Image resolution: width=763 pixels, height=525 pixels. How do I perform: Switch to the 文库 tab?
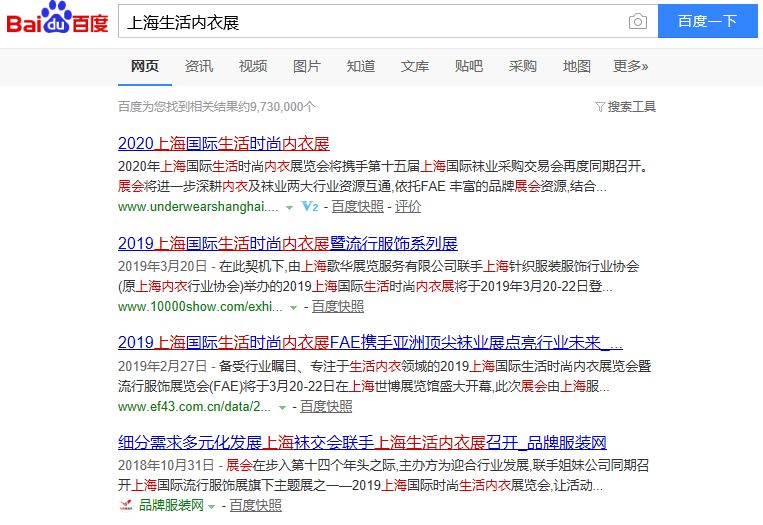coord(415,66)
